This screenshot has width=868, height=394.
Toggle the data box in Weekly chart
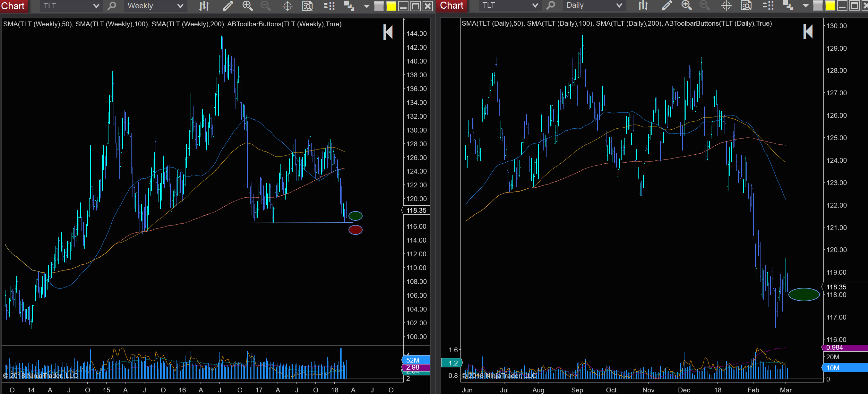pos(307,6)
